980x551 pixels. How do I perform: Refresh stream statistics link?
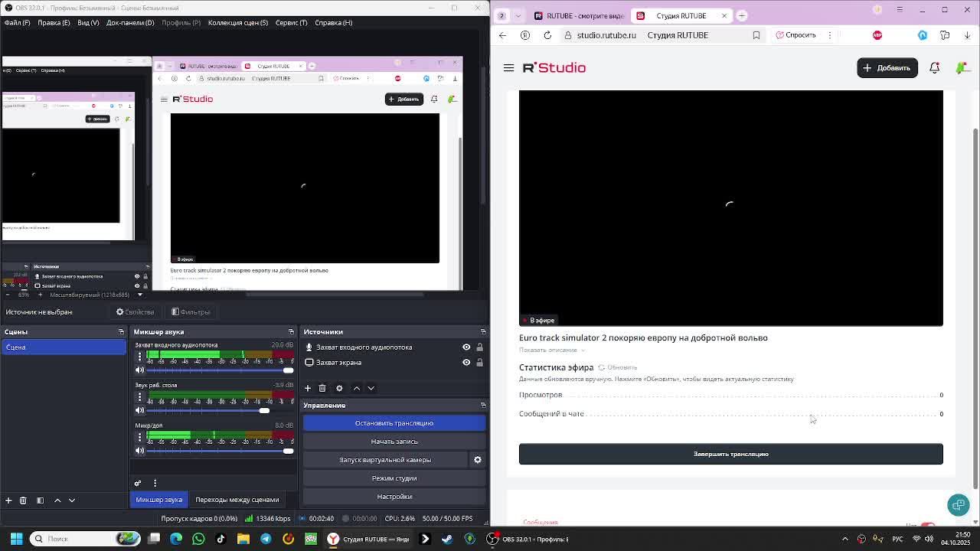tap(617, 367)
